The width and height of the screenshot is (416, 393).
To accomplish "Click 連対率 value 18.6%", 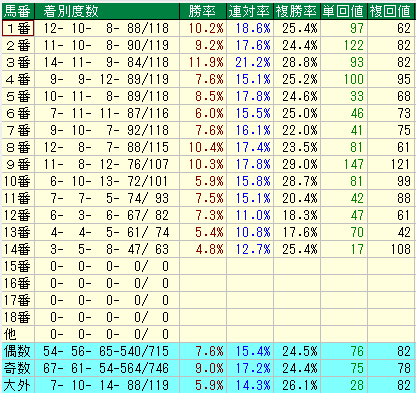I will (x=253, y=28).
